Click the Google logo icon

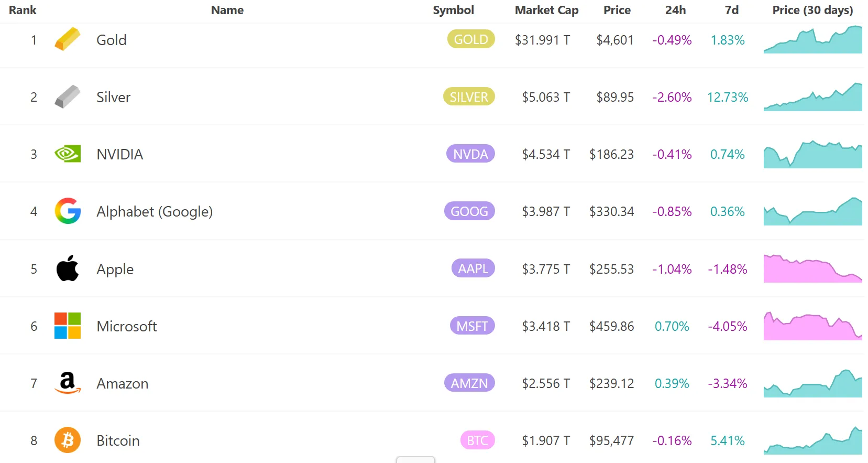(x=68, y=211)
